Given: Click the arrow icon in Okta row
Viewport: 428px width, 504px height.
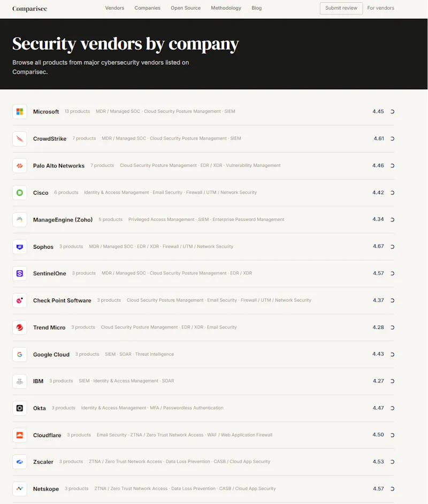Looking at the screenshot, I should [392, 408].
